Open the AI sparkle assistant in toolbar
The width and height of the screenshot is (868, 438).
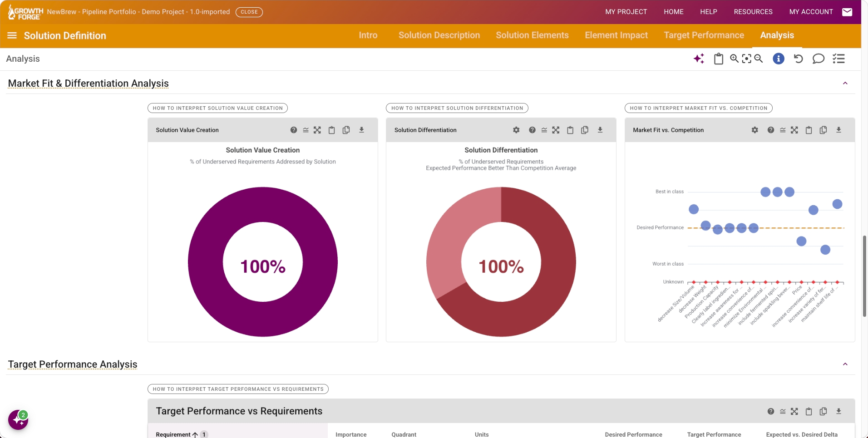pyautogui.click(x=699, y=59)
